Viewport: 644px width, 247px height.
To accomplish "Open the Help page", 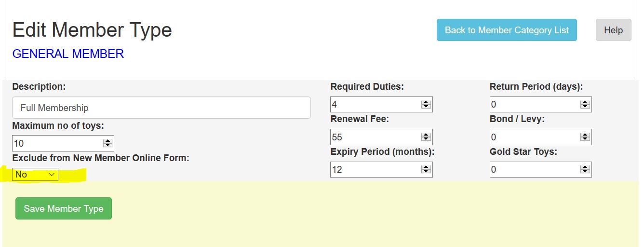I will pos(613,30).
